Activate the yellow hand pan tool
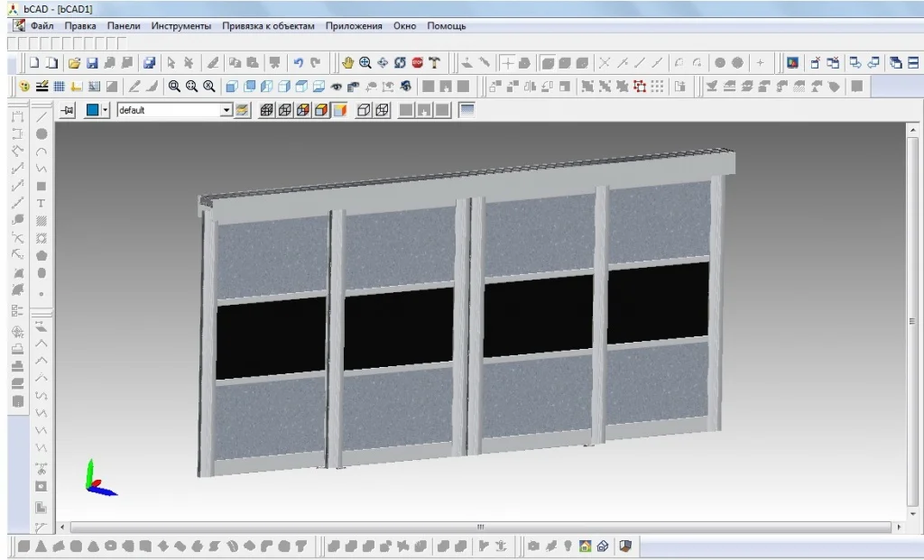The height and width of the screenshot is (560, 924). coord(347,62)
